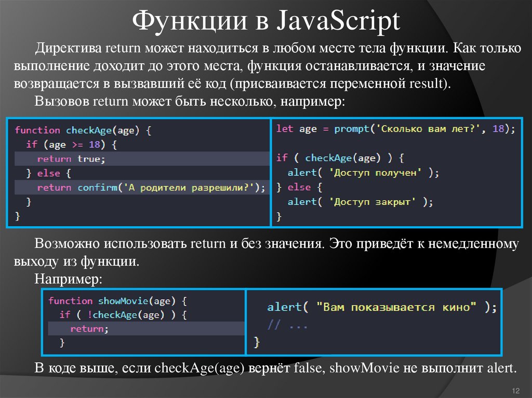Click the line 'if (age >= 18) {'

(x=72, y=145)
